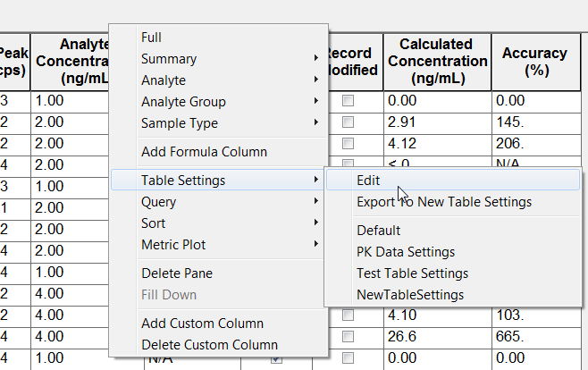This screenshot has width=588, height=370.
Task: Choose Add Custom Column
Action: point(203,324)
